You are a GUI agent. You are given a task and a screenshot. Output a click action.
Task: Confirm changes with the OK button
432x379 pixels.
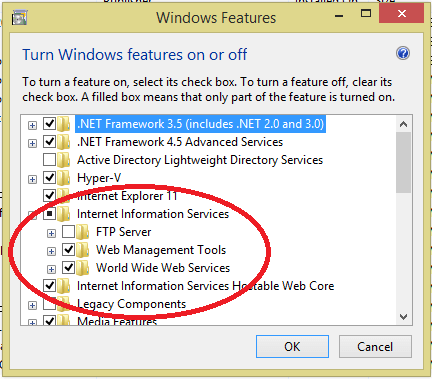point(292,347)
